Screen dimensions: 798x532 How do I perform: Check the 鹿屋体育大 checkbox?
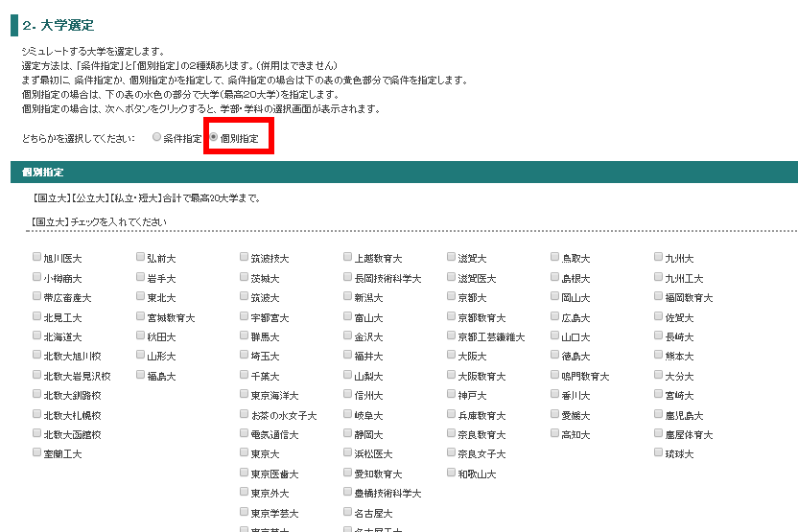click(659, 433)
